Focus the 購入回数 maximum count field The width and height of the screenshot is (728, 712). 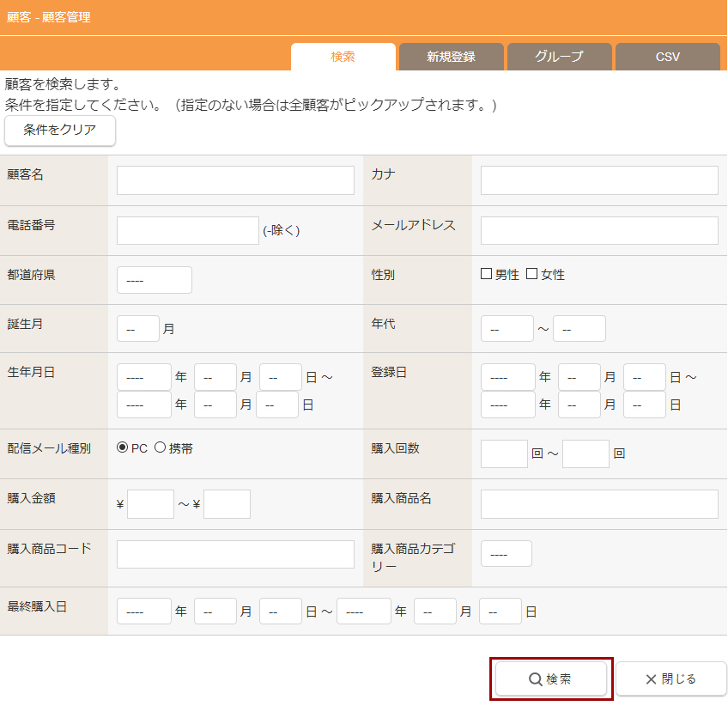pos(585,453)
